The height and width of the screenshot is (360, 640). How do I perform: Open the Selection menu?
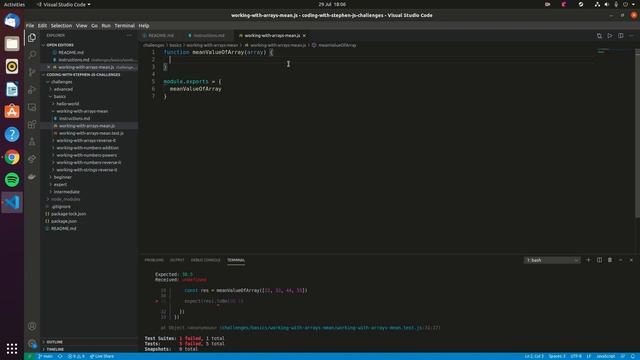(x=61, y=25)
